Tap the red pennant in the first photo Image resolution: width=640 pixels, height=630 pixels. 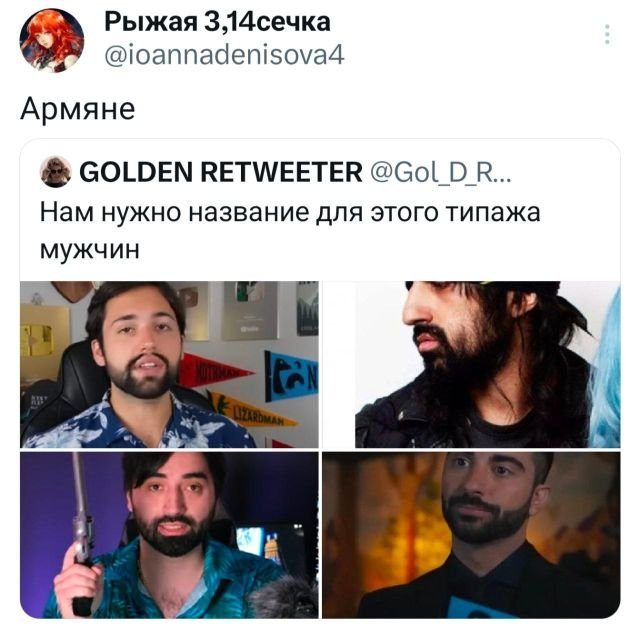pos(212,370)
